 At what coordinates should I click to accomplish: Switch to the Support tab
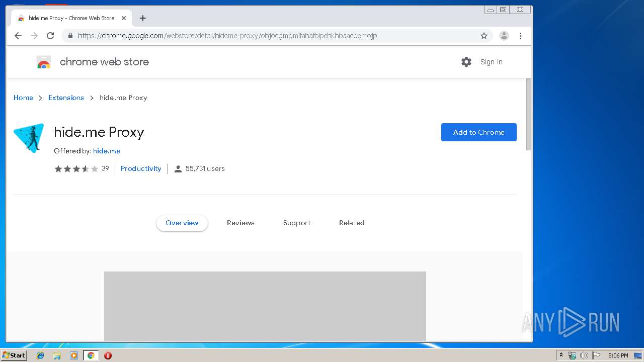click(297, 223)
